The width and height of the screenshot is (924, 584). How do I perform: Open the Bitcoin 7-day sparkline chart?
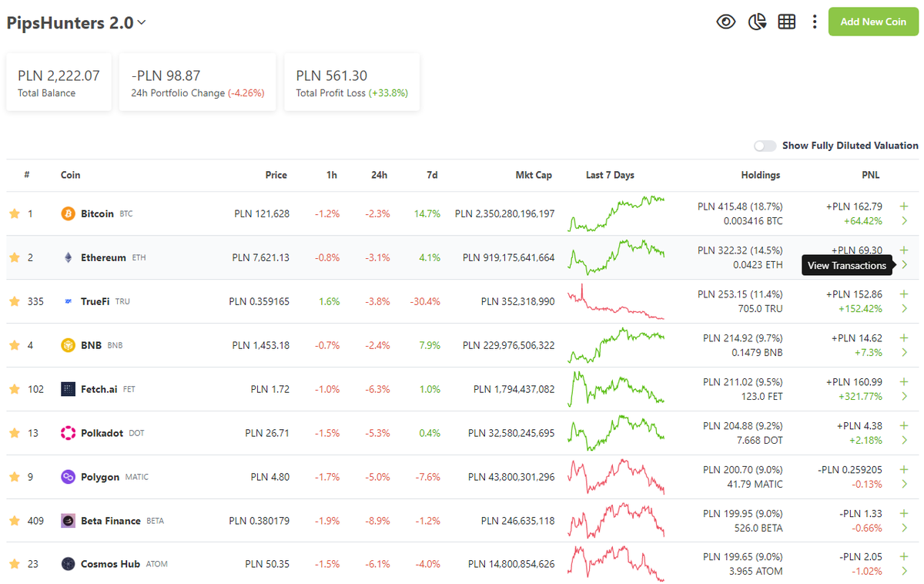click(616, 213)
